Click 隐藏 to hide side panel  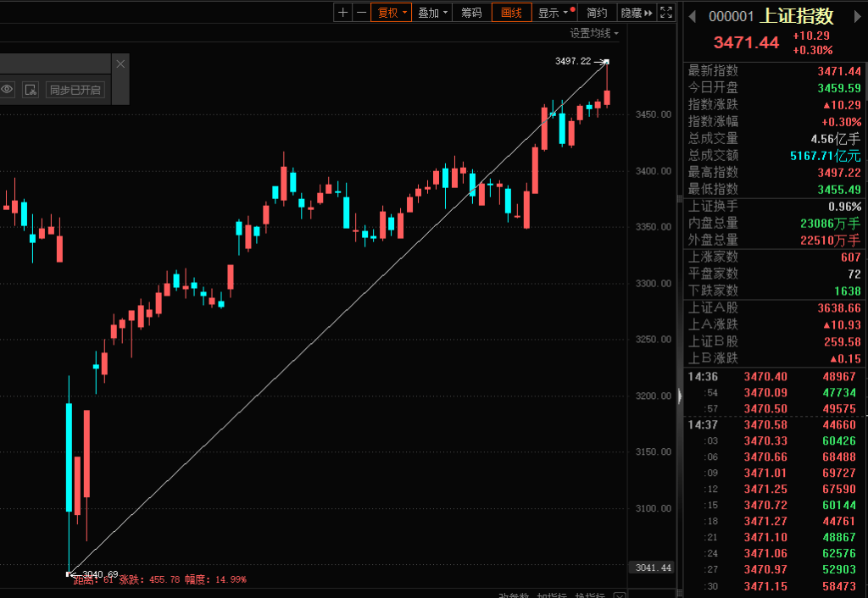(x=636, y=13)
